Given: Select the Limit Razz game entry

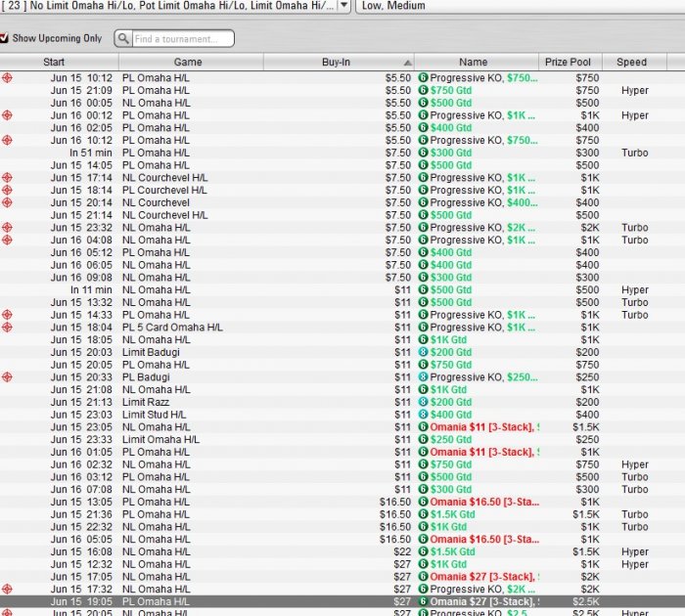Looking at the screenshot, I should coord(146,402).
